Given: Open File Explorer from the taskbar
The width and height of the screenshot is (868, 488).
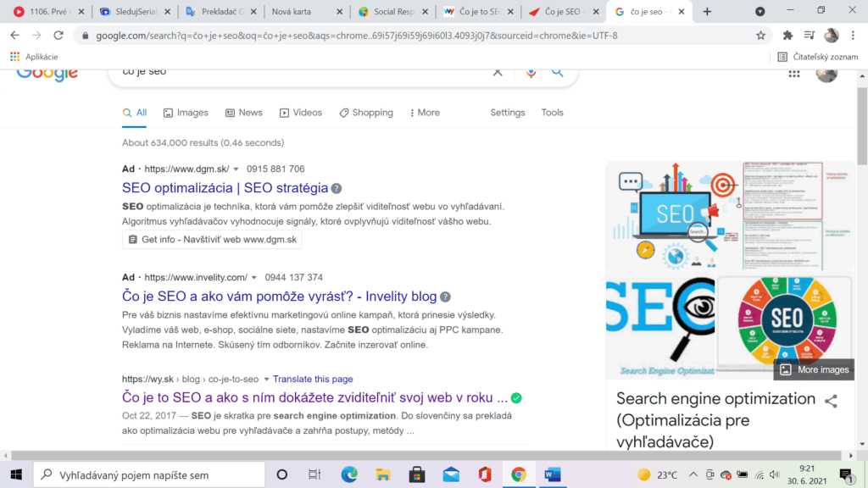Looking at the screenshot, I should (383, 474).
